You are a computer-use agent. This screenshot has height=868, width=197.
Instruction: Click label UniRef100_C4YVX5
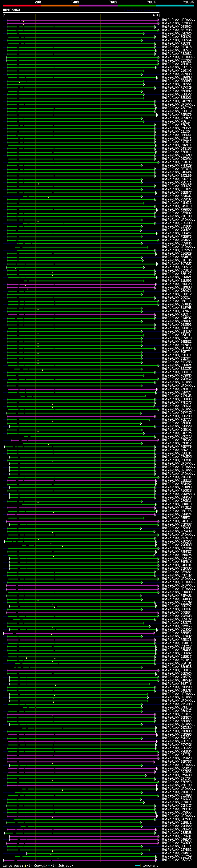click(x=177, y=413)
